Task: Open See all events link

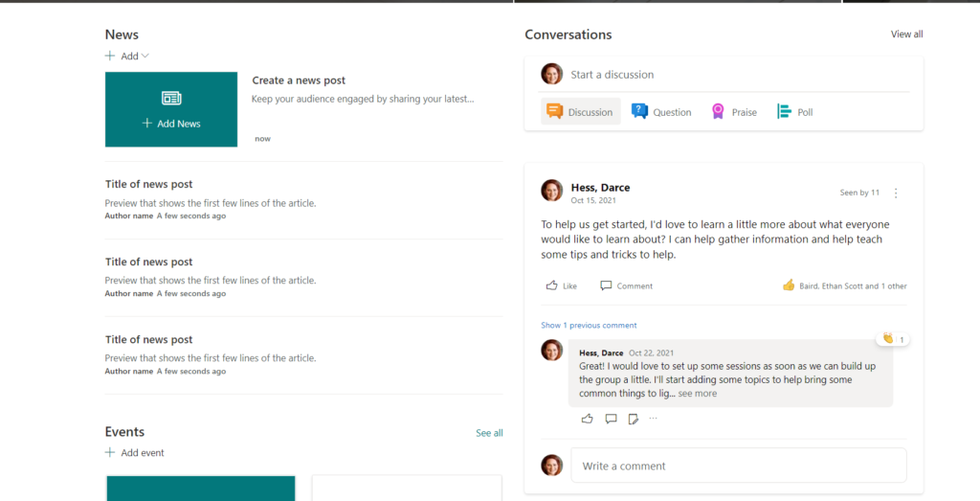Action: tap(489, 433)
